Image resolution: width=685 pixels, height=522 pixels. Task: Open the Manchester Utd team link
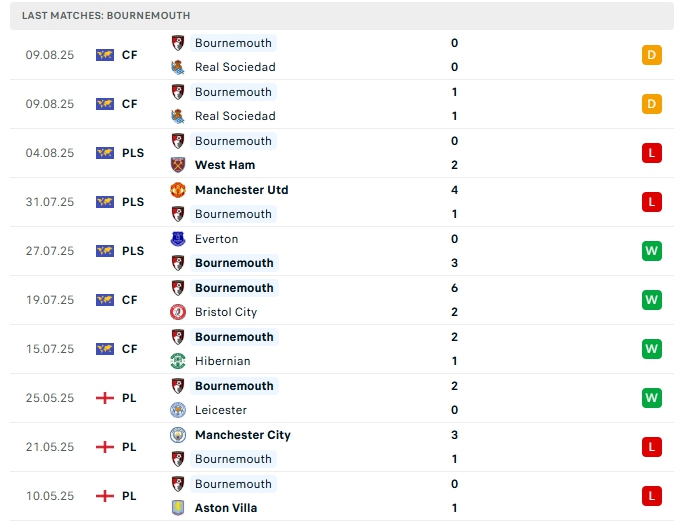(241, 190)
